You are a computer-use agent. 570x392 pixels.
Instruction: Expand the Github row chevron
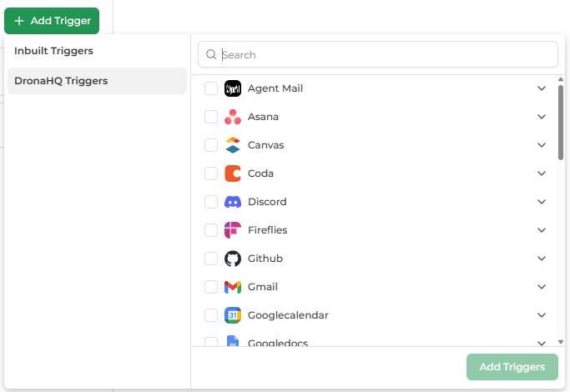pyautogui.click(x=542, y=259)
